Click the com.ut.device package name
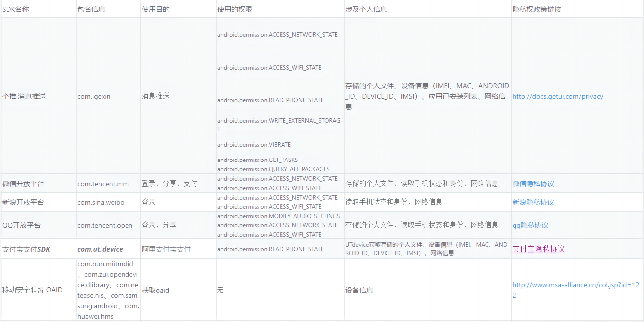Image resolution: width=644 pixels, height=322 pixels. 100,249
